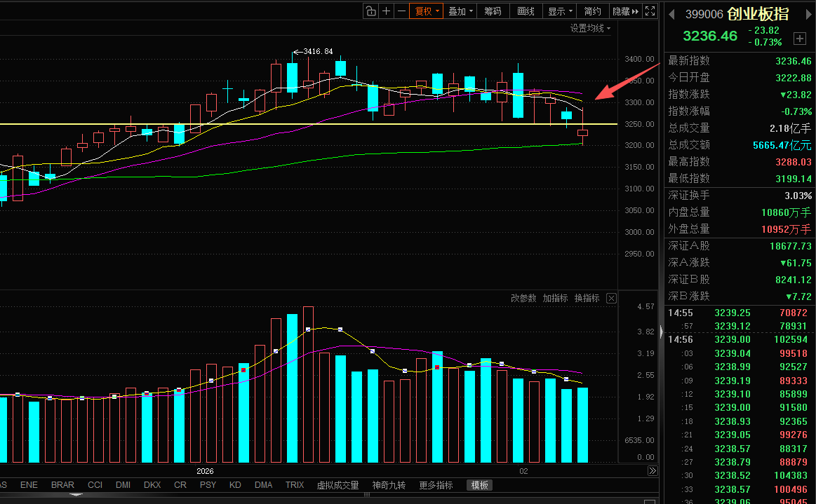Click the 筹码 toolbar button
Screen dimensions: 816x504
tap(493, 11)
